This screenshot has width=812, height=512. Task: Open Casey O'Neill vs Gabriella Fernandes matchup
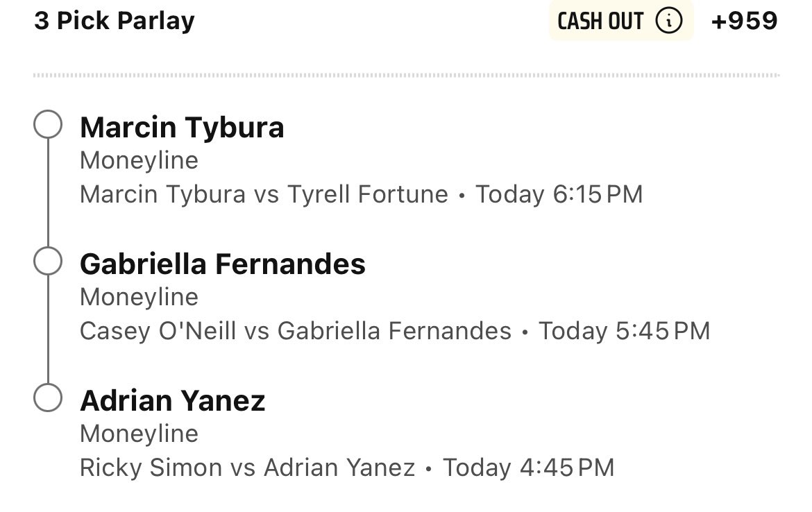pyautogui.click(x=296, y=331)
